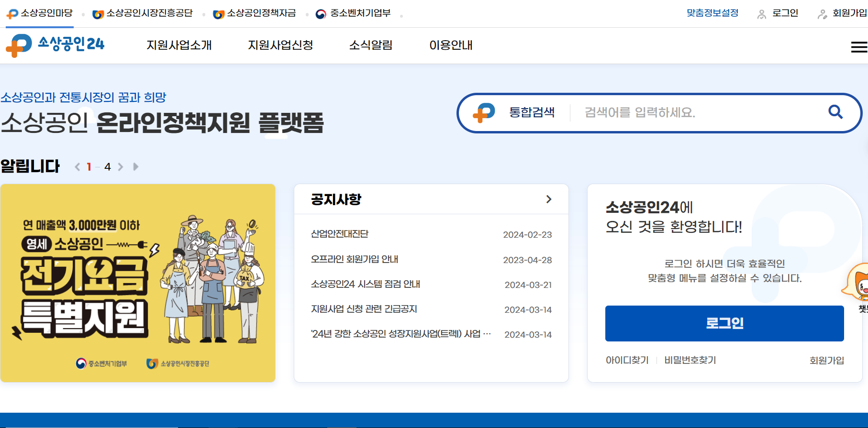868x428 pixels.
Task: Open the '24년 강한 소상공인 성장지원사업 notice
Action: pos(401,334)
